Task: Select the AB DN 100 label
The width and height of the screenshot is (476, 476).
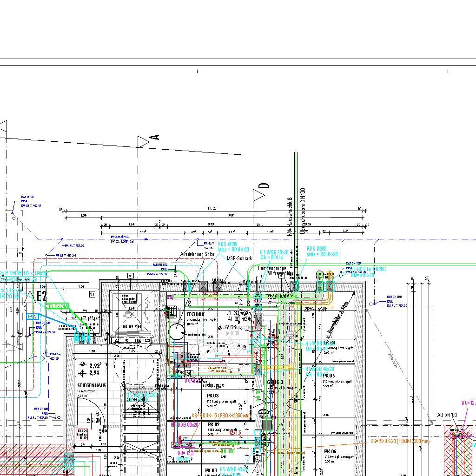Action: (447, 415)
